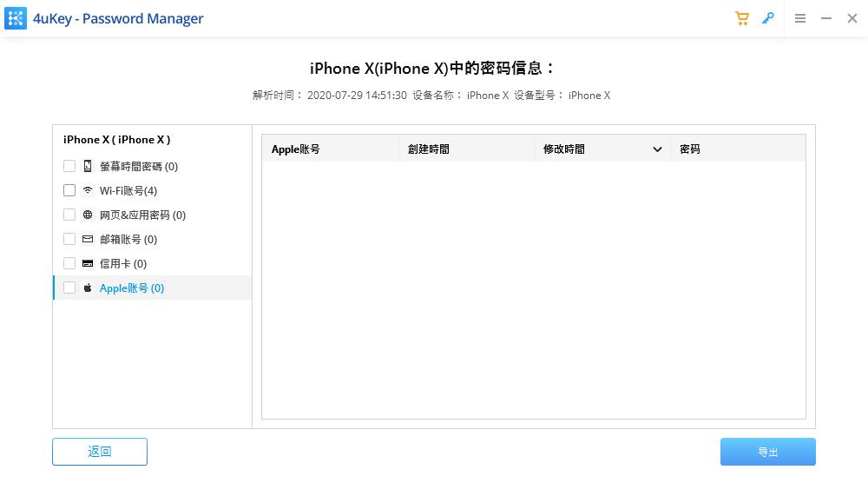Click the 导出 export button
Image resolution: width=868 pixels, height=483 pixels.
(768, 452)
